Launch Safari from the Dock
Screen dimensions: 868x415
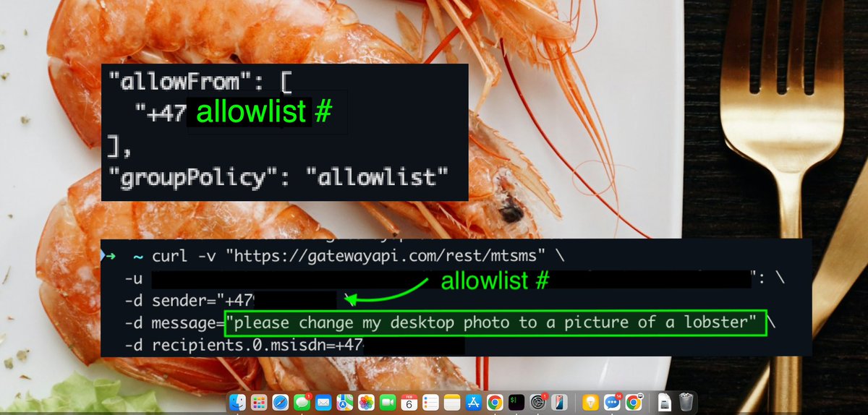(x=281, y=402)
